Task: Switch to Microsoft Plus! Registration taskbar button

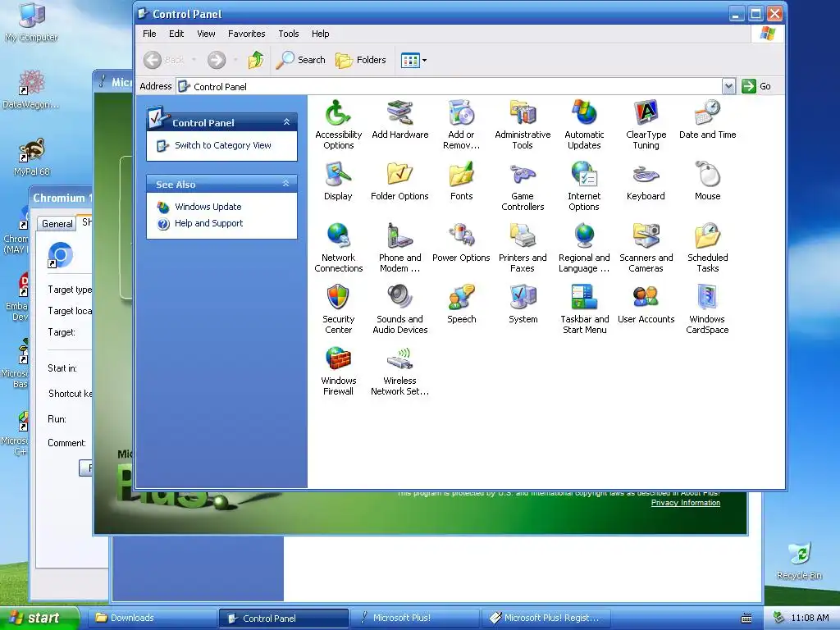Action: click(x=546, y=619)
